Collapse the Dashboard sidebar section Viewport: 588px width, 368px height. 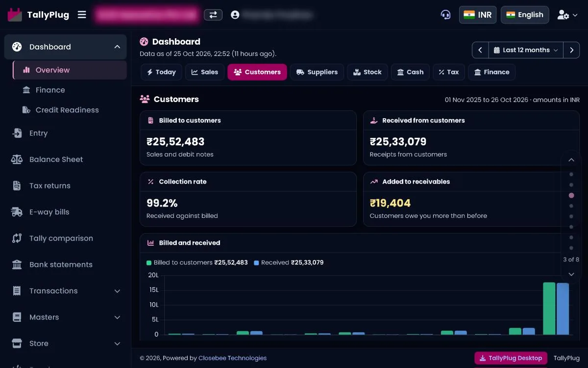click(x=117, y=47)
